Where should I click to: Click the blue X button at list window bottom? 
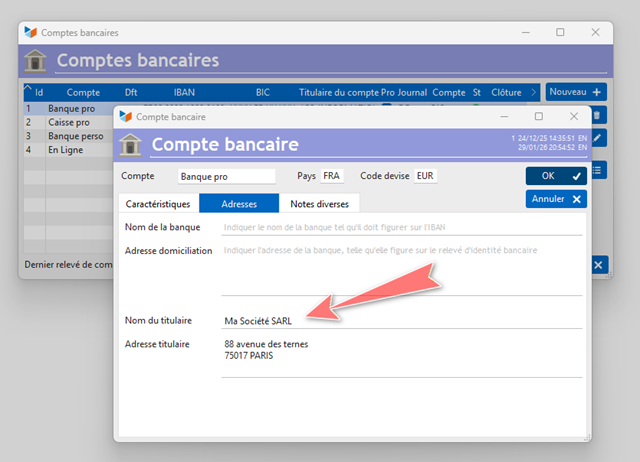(599, 265)
